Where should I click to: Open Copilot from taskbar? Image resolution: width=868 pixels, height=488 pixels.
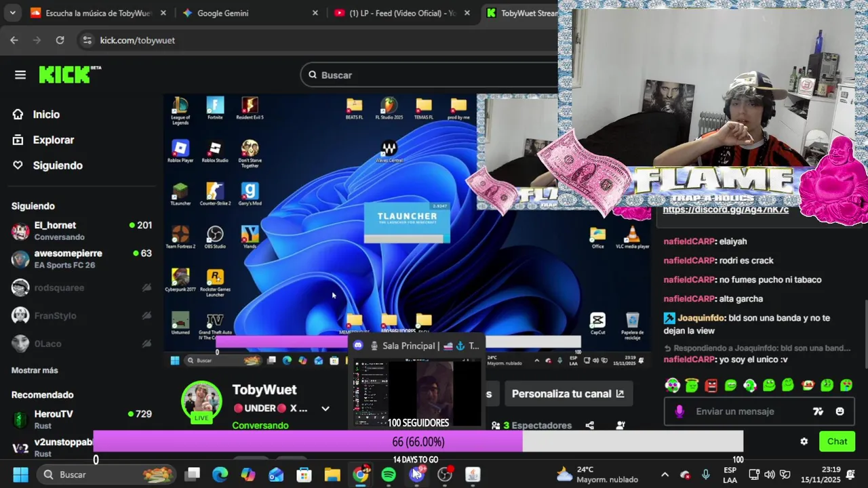coord(248,474)
